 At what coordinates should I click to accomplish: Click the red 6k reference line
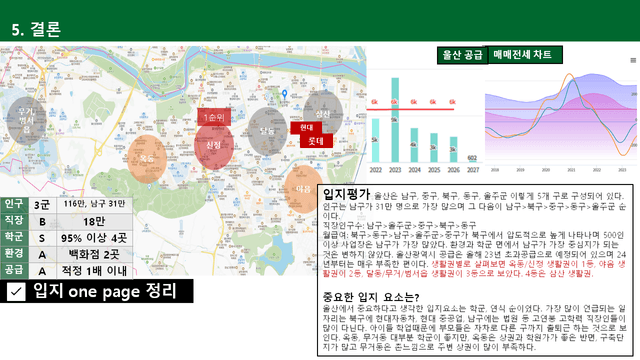pos(411,109)
